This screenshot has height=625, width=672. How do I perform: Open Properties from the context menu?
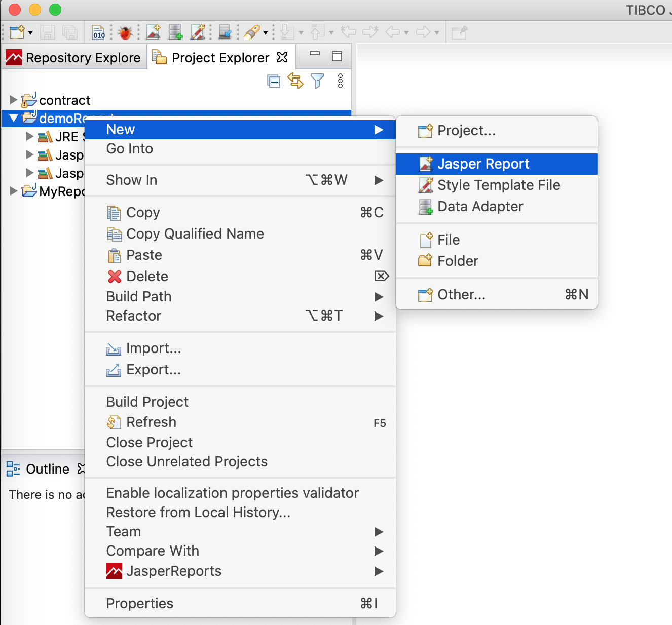(140, 603)
